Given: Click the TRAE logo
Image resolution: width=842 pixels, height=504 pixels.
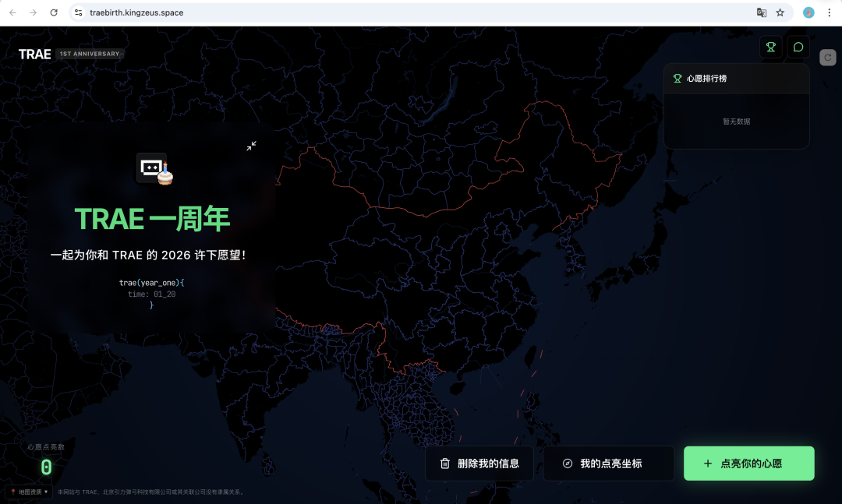Looking at the screenshot, I should pyautogui.click(x=35, y=55).
